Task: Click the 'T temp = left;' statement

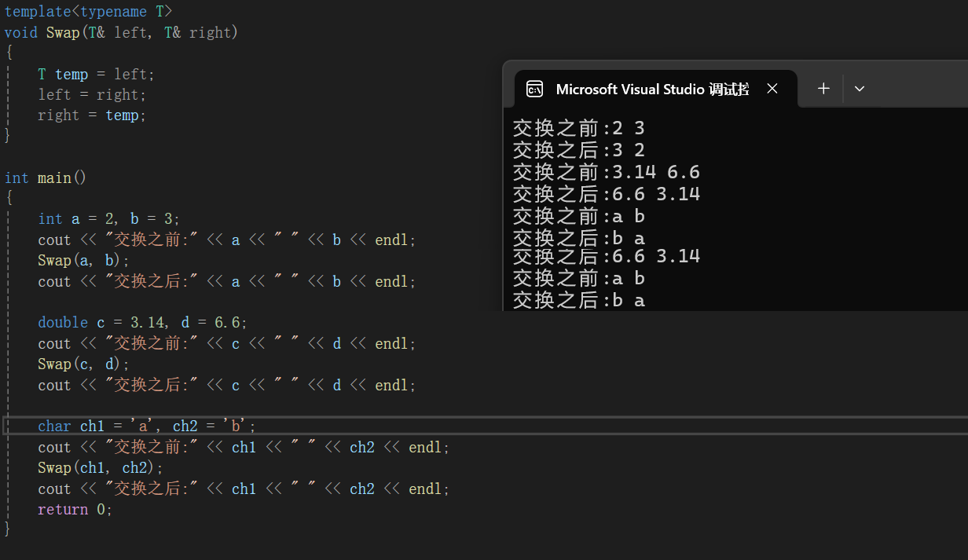Action: pos(97,74)
